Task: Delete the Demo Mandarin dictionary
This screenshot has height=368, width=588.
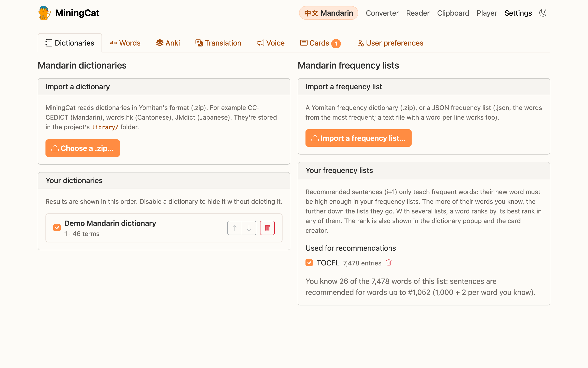Action: pos(267,228)
